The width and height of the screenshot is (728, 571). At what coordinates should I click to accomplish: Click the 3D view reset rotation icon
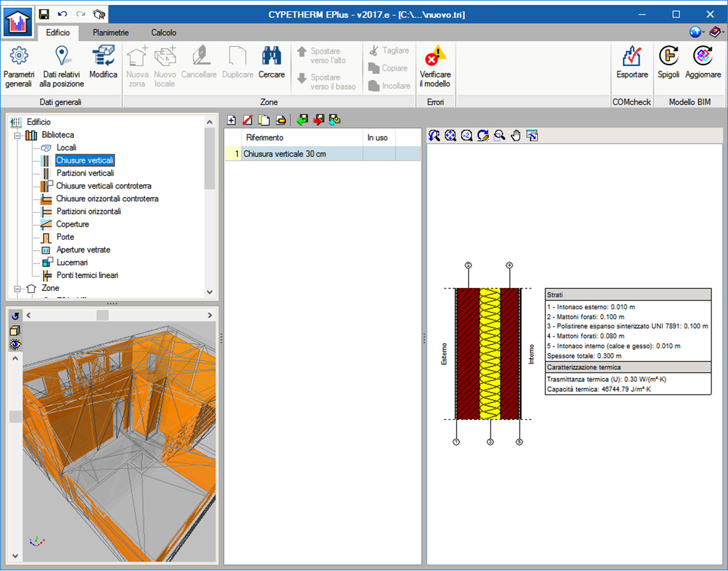click(x=15, y=316)
